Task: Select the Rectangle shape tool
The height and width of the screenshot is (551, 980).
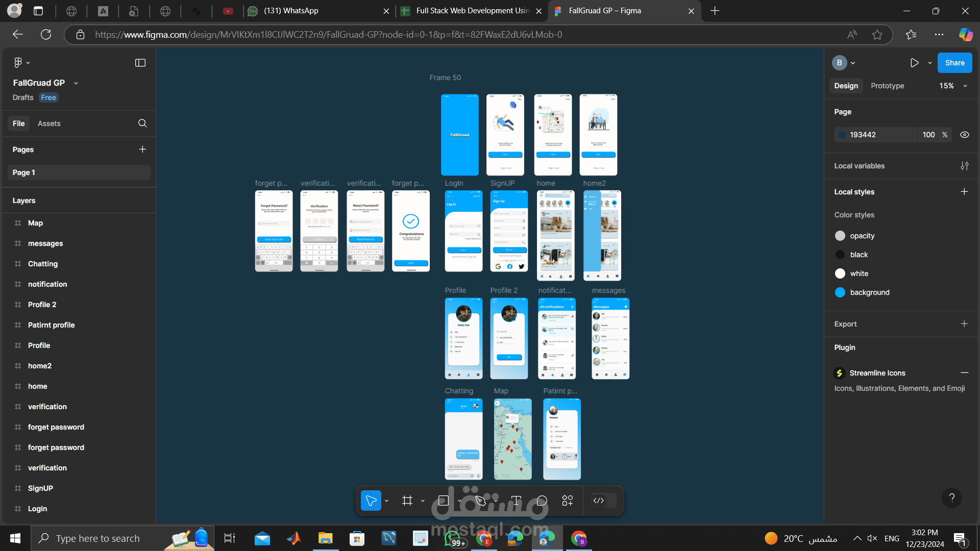Action: [x=443, y=500]
